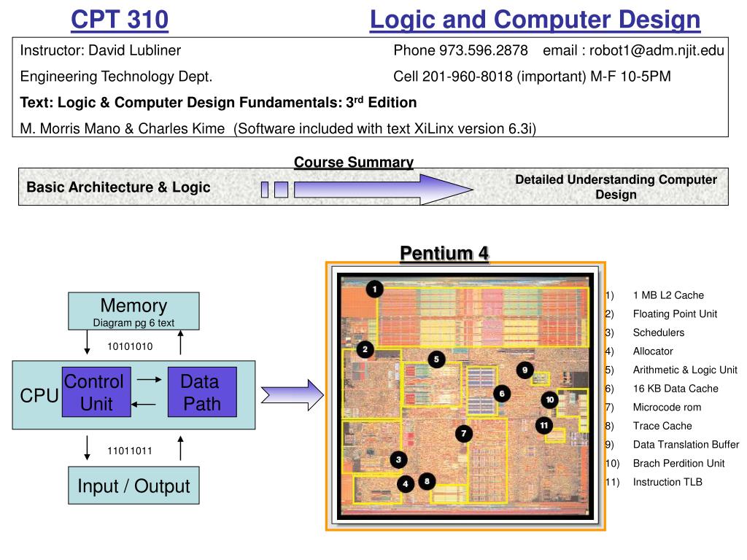Click the number 2 marker on the chip
747x560 pixels.
(365, 349)
